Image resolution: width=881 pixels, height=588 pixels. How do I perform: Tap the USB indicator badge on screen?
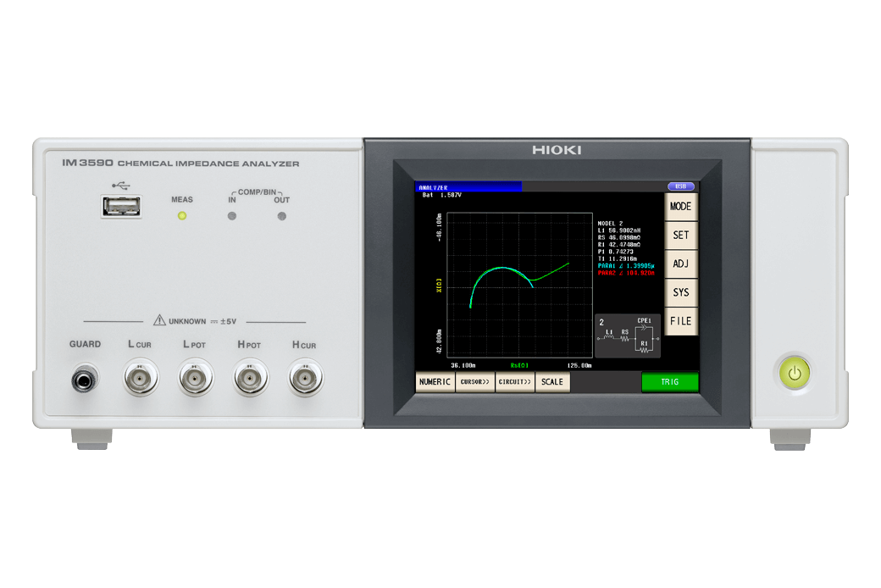pyautogui.click(x=680, y=186)
